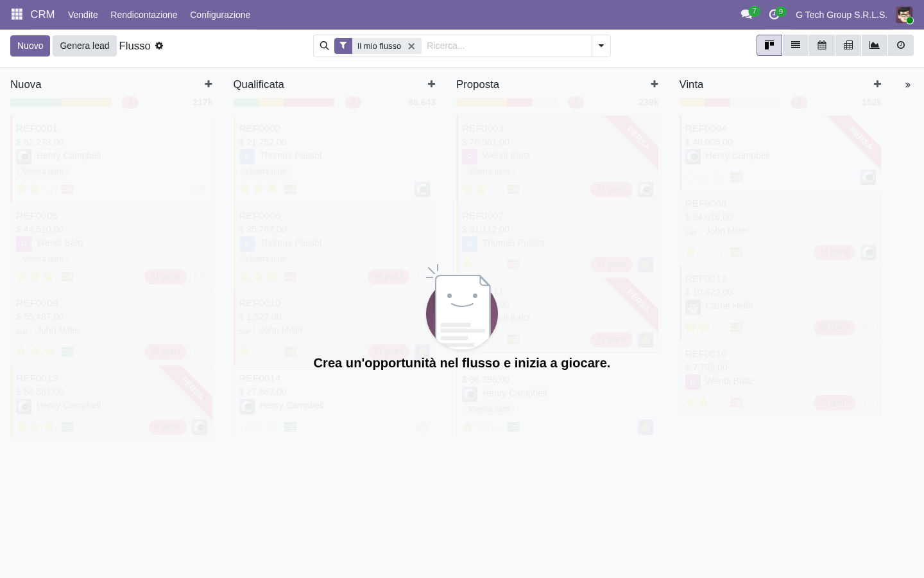924x578 pixels.
Task: Click the smiling document illustration
Action: coord(462,307)
